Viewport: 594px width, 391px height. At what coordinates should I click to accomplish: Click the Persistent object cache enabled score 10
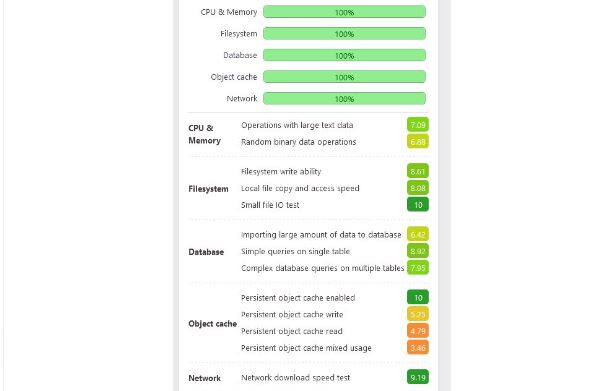[418, 297]
